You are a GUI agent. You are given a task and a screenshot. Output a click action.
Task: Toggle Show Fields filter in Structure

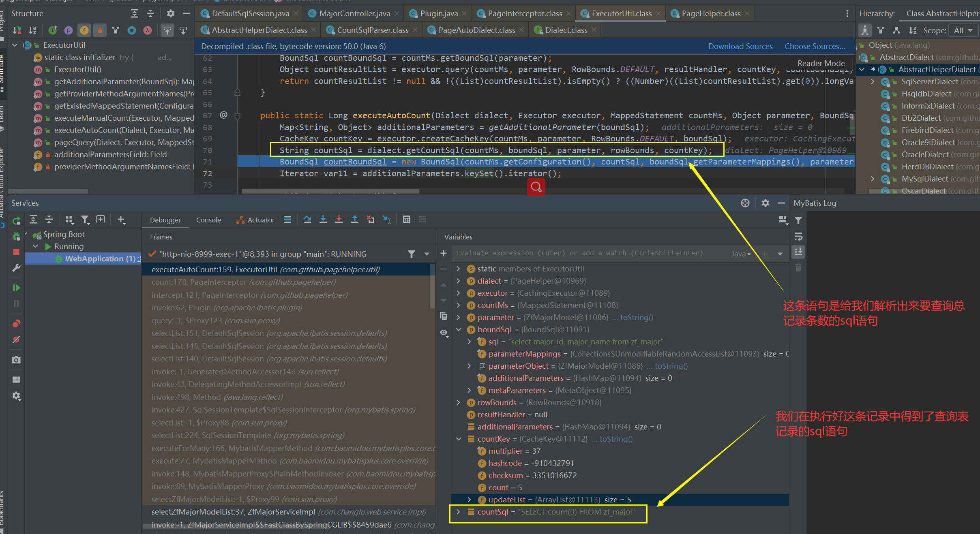click(x=84, y=30)
